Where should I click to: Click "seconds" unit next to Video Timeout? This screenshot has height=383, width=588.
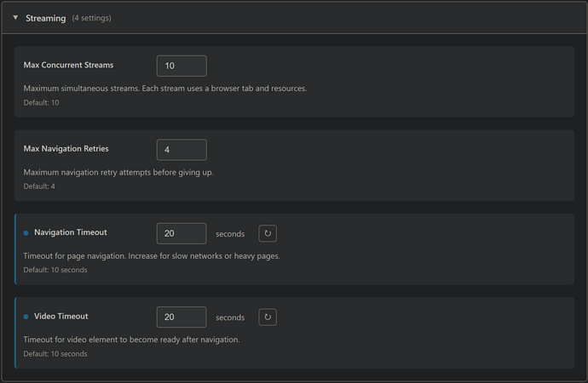(x=230, y=317)
